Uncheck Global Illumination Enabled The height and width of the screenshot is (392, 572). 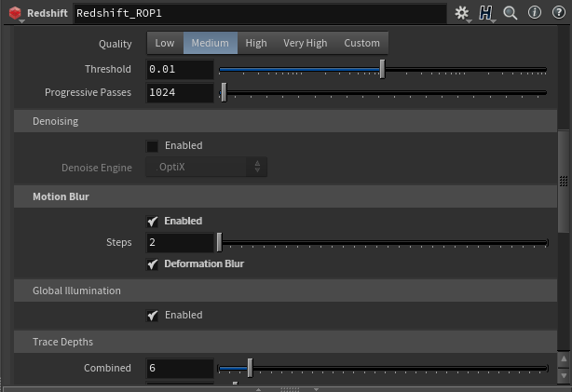153,316
